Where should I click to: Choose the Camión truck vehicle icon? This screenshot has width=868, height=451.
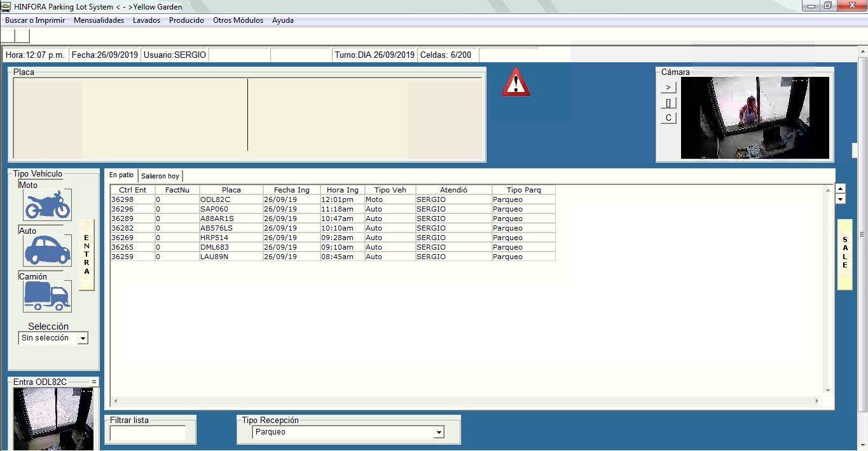(x=47, y=296)
